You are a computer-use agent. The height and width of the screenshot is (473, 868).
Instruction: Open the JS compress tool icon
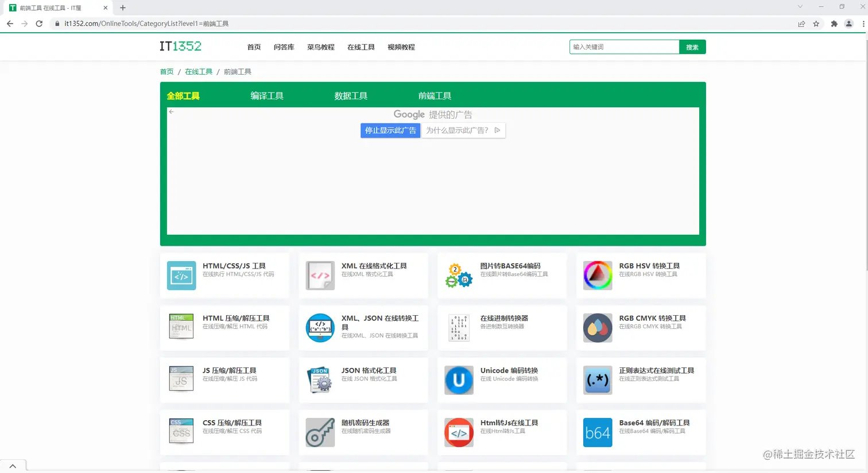click(x=181, y=380)
